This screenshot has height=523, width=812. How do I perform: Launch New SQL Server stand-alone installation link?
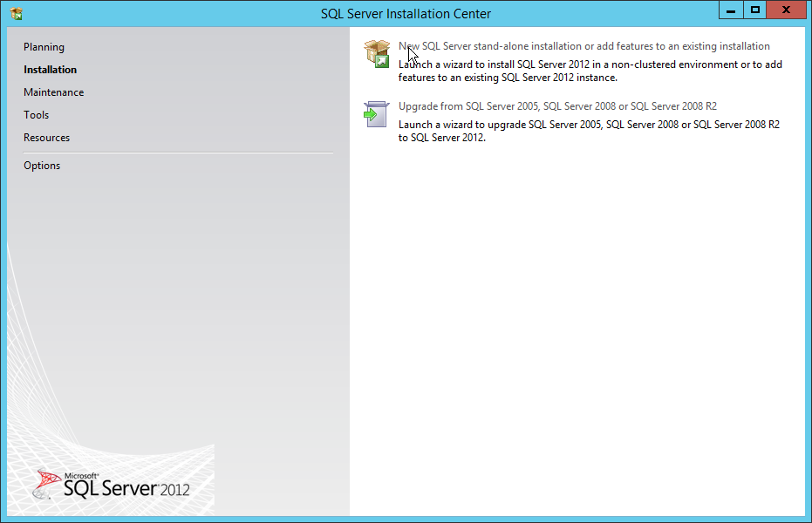tap(583, 46)
